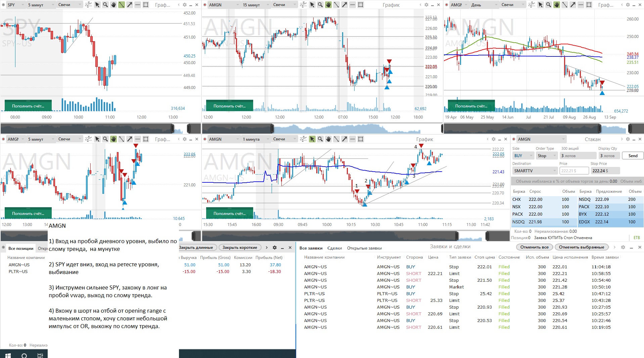Open indicators icon in AMGN 1-minute chart
The height and width of the screenshot is (358, 644).
click(303, 139)
